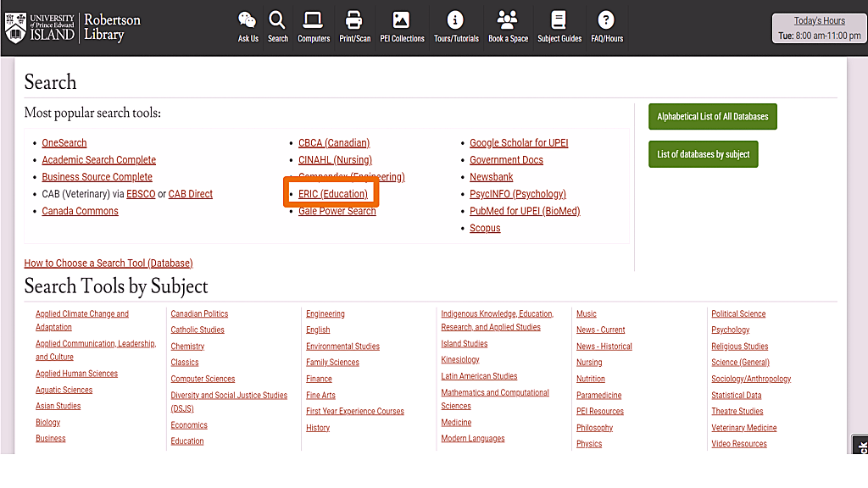The height and width of the screenshot is (488, 868).
Task: Open the Book a Space people icon
Action: coord(508,20)
